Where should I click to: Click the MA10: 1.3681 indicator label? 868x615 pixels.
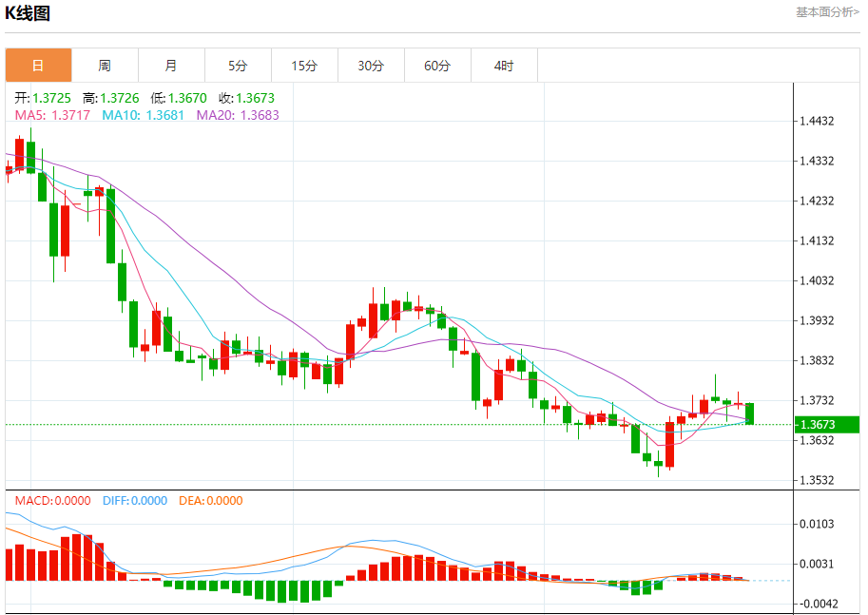[x=143, y=115]
